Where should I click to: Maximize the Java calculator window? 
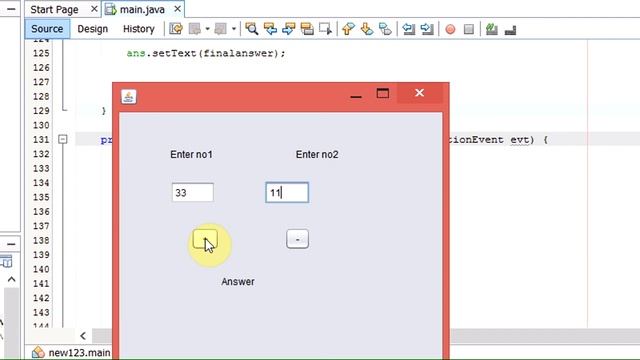tap(382, 93)
